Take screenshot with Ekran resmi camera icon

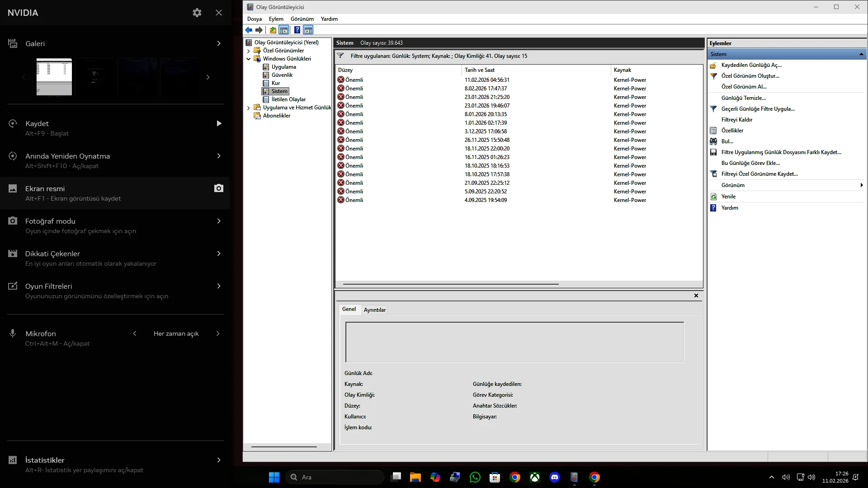(x=219, y=188)
